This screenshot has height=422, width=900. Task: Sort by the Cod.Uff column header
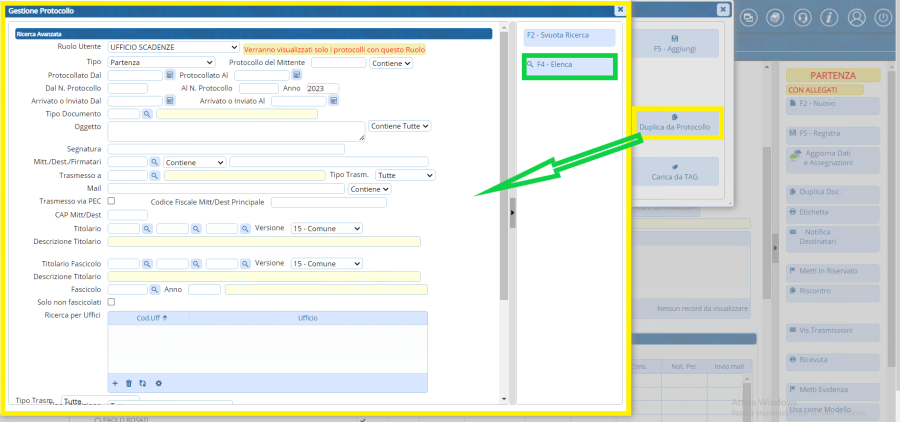[x=151, y=318]
